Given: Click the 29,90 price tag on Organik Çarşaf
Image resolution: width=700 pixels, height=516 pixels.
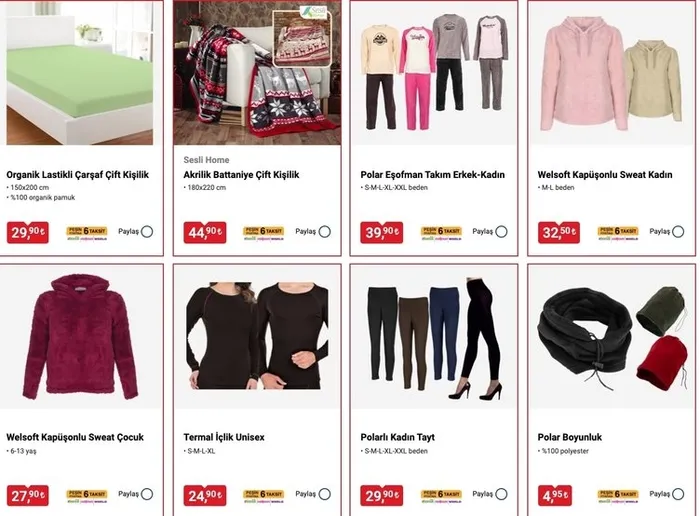Looking at the screenshot, I should click(28, 233).
